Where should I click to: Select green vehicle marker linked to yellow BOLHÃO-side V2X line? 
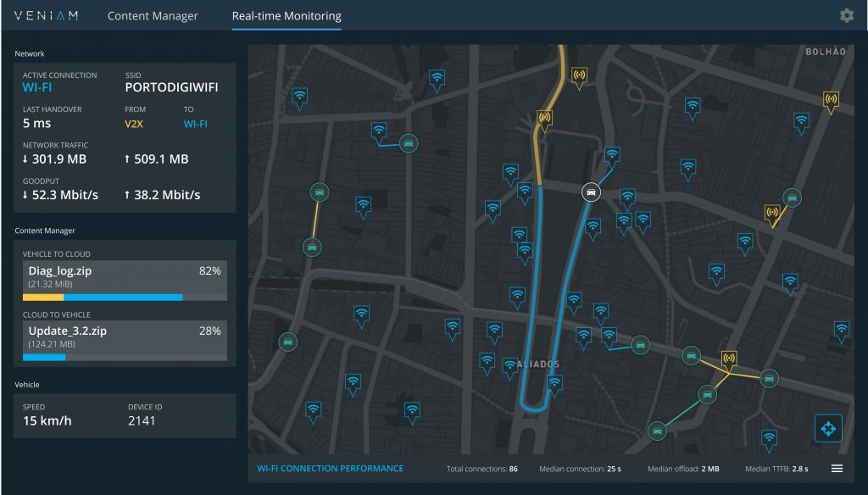pos(791,197)
